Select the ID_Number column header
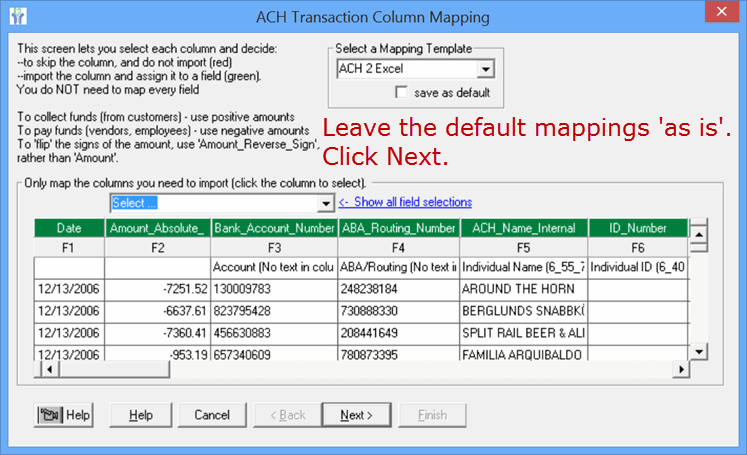Screen dimensions: 747x455 [637, 229]
